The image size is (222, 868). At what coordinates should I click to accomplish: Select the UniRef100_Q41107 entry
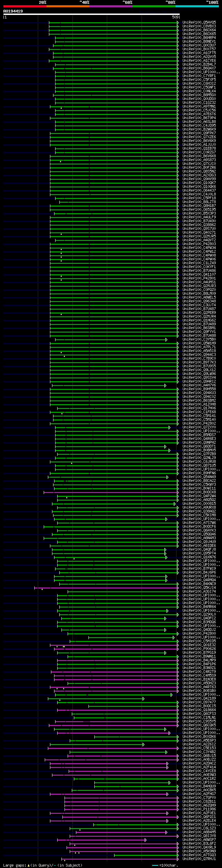pyautogui.click(x=199, y=274)
